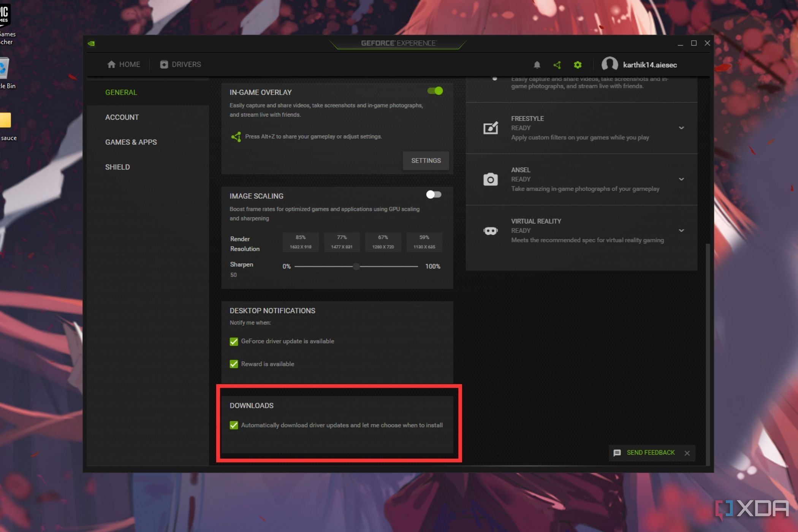Screen dimensions: 798x532
Task: Click the SETTINGS button under In-Game Overlay
Action: pos(426,160)
